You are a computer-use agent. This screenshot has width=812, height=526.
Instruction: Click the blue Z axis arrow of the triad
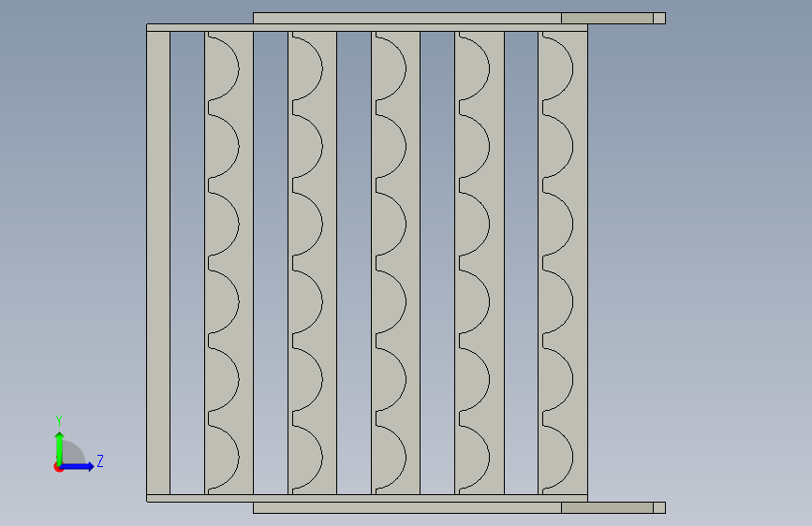tap(78, 466)
